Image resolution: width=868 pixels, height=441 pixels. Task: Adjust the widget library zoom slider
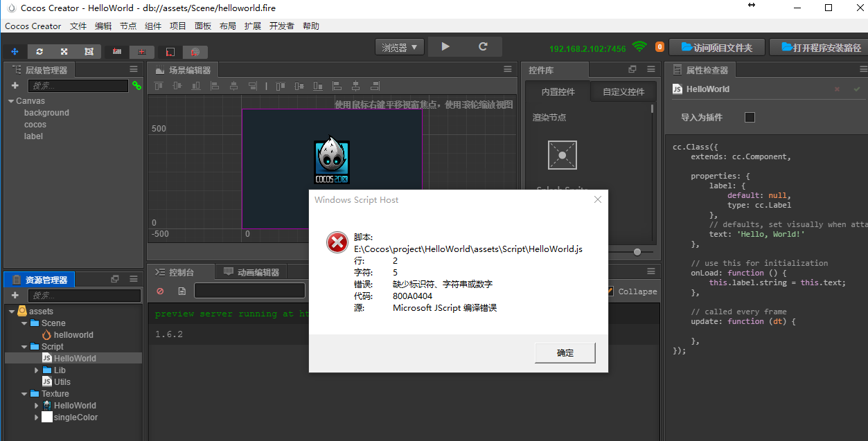click(637, 252)
